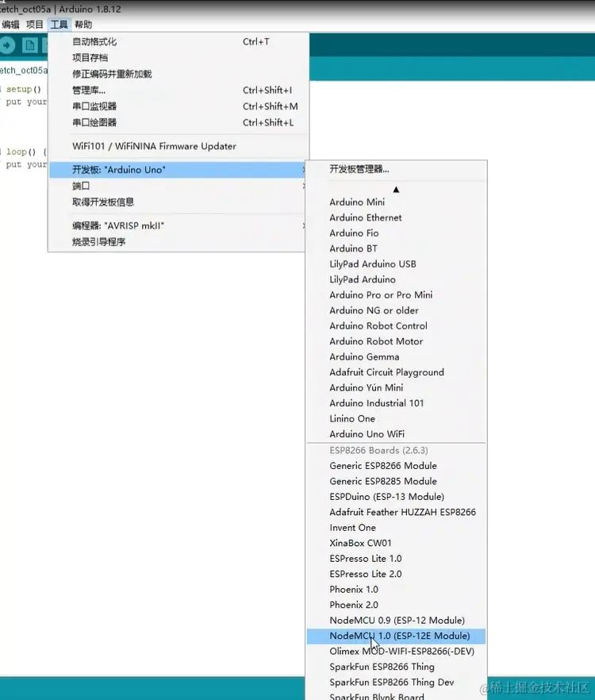Screen dimensions: 595x700
Task: Select Arduino BT board
Action: (x=397, y=248)
